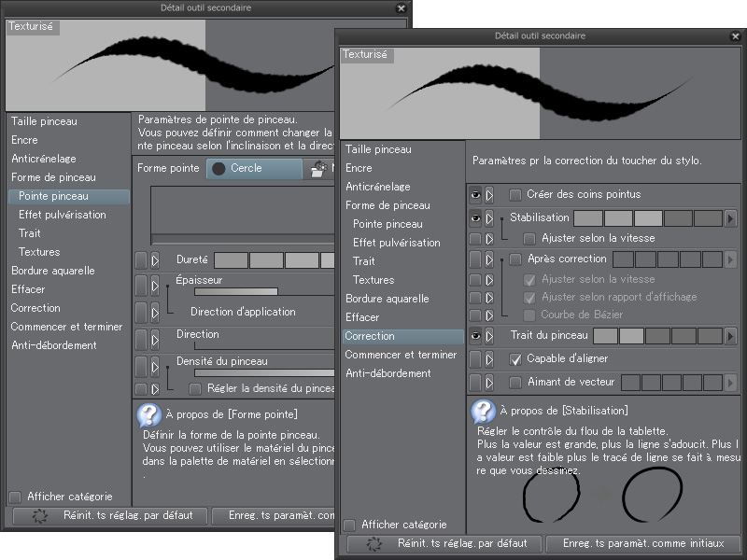Viewport: 747px width, 560px height.
Task: Select Correction category in front window
Action: tap(403, 336)
